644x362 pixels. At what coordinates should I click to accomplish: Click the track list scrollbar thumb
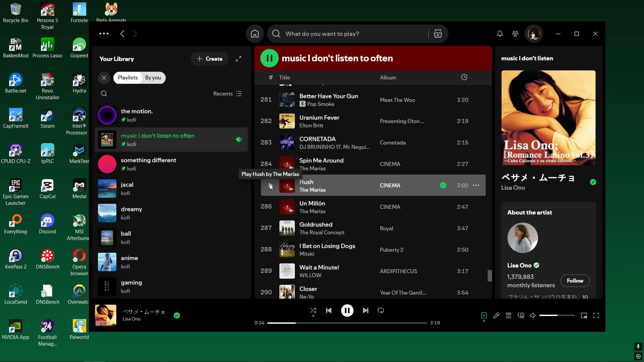tap(490, 276)
